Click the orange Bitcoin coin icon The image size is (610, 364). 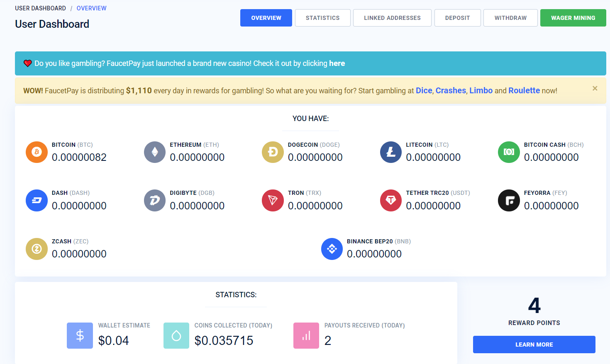coord(37,152)
